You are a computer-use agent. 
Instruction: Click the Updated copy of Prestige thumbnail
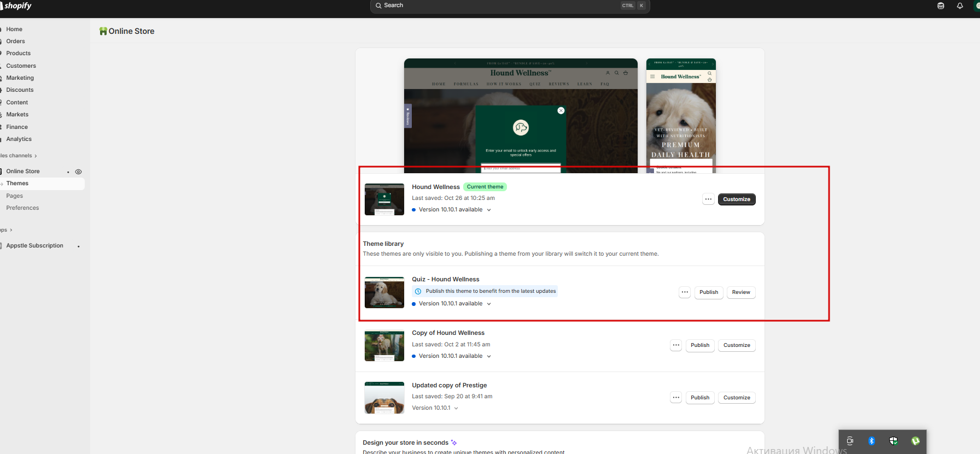pyautogui.click(x=384, y=398)
